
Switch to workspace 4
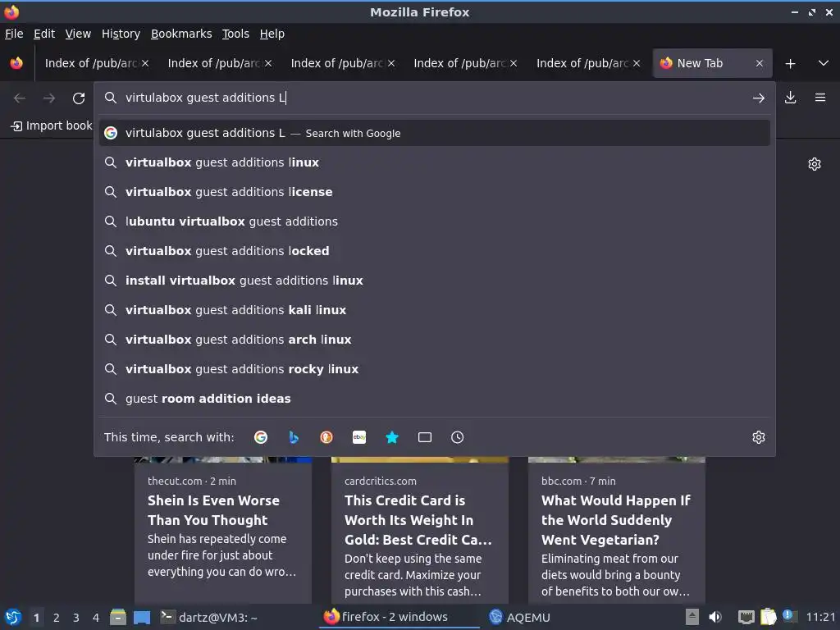[96, 618]
